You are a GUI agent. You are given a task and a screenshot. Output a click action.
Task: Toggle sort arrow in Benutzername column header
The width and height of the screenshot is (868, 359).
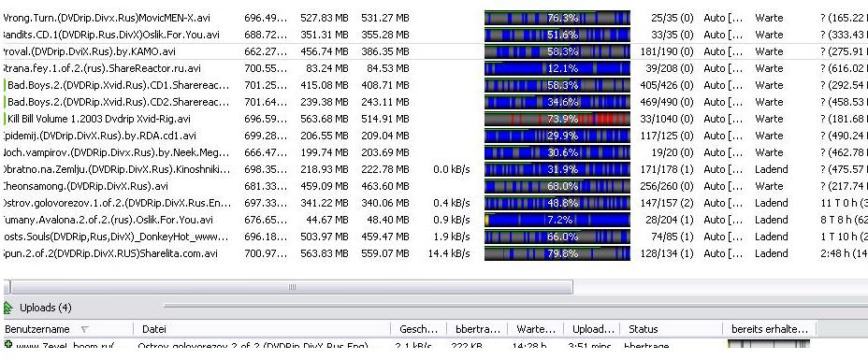[85, 329]
